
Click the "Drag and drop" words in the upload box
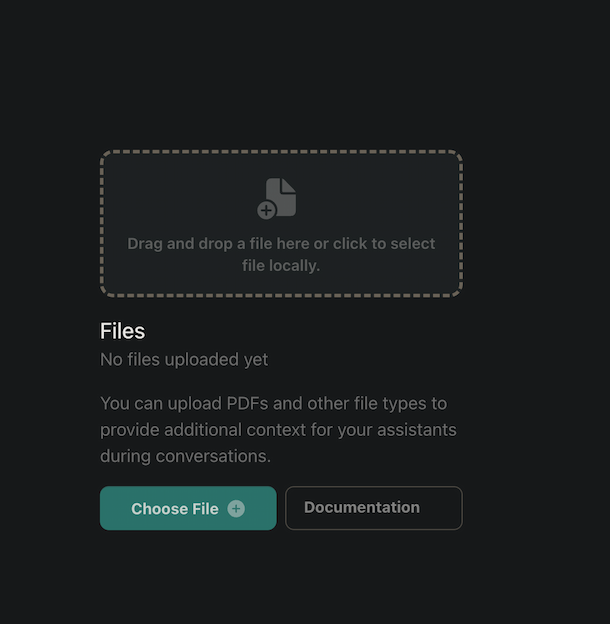(x=174, y=244)
